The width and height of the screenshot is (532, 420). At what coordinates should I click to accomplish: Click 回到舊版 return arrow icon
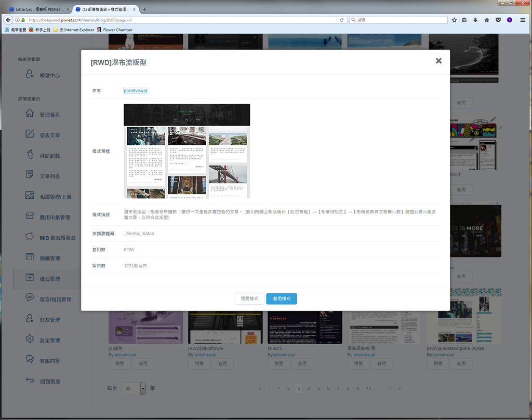(x=30, y=380)
